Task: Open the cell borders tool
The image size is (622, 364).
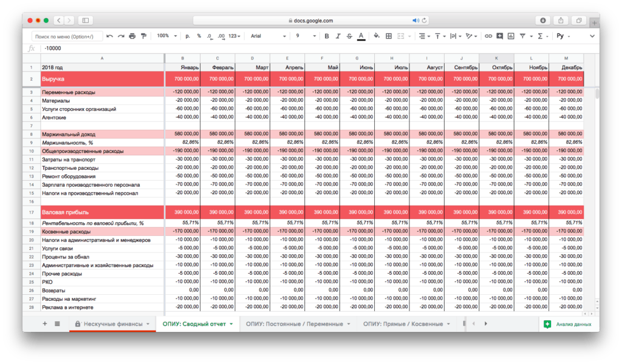Action: coord(389,36)
